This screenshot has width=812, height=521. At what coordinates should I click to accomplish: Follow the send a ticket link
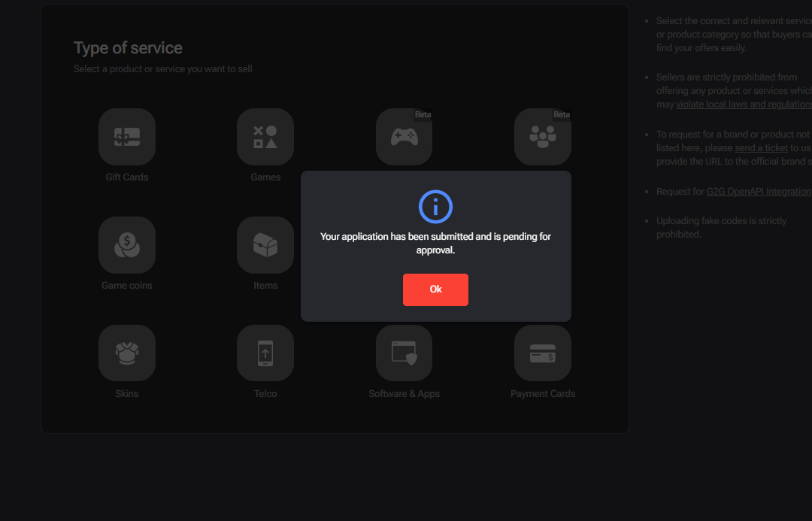click(761, 147)
